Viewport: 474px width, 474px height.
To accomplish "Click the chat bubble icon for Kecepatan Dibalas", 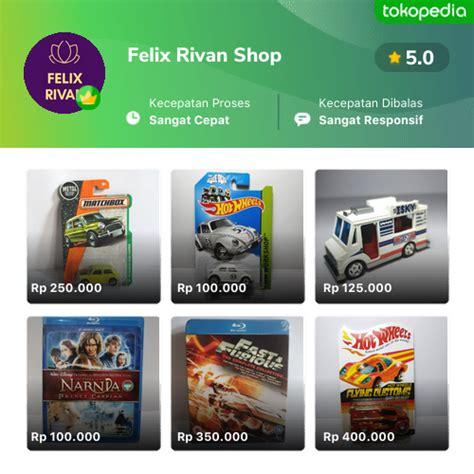I will 302,119.
